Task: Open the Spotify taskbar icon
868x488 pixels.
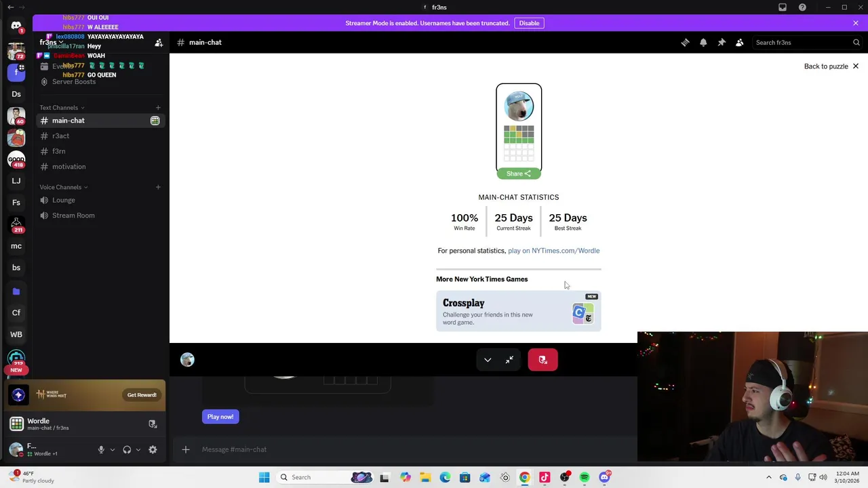Action: pyautogui.click(x=585, y=477)
